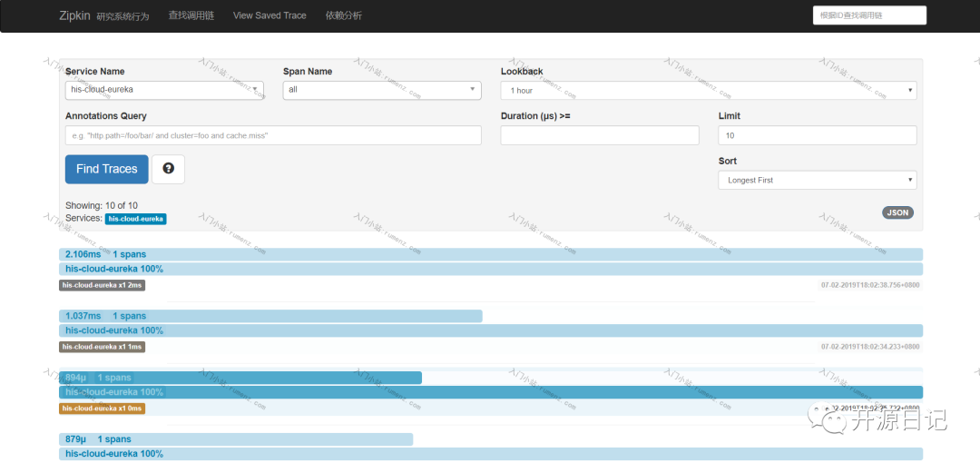Open the 2.106ms trace bar
Image resolution: width=980 pixels, height=463 pixels.
pyautogui.click(x=491, y=254)
